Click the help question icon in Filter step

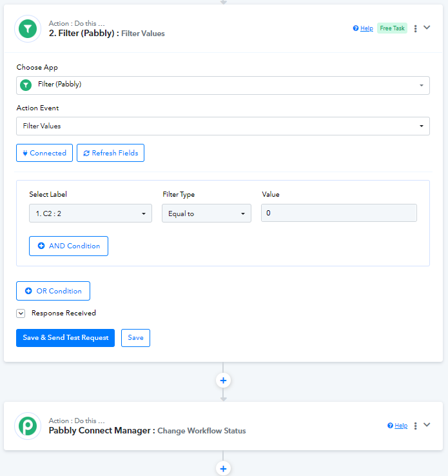pos(356,28)
